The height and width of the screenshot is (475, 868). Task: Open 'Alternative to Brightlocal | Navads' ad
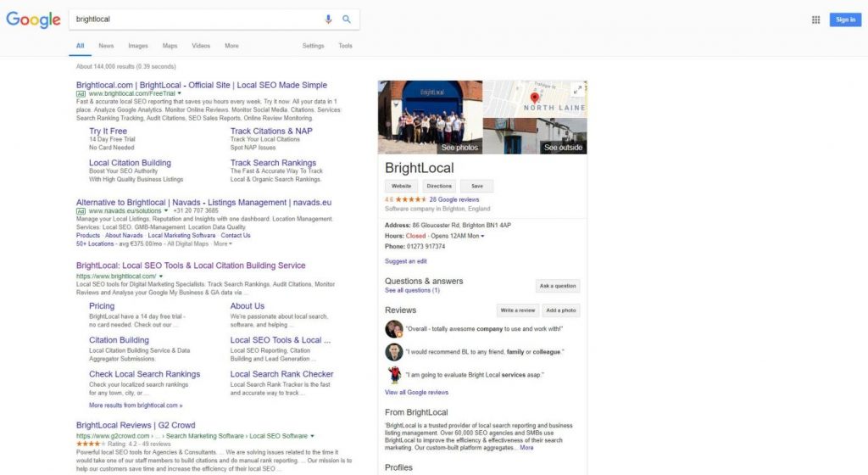[x=203, y=203]
